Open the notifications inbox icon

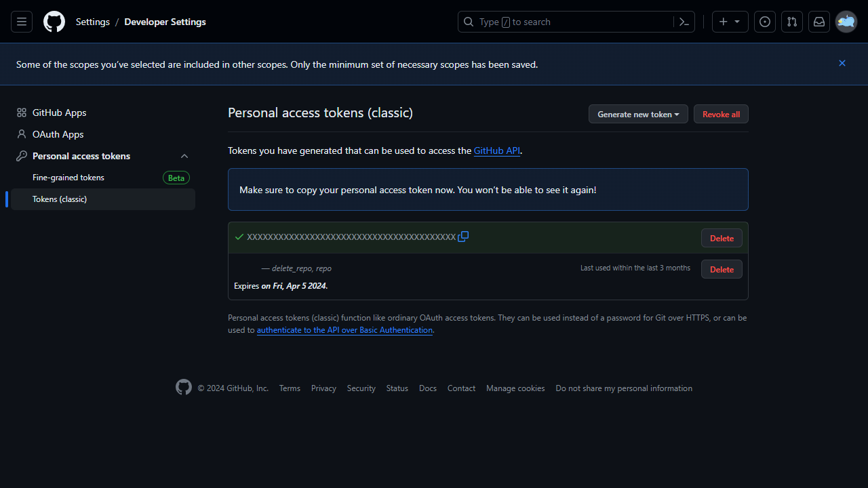pos(818,21)
